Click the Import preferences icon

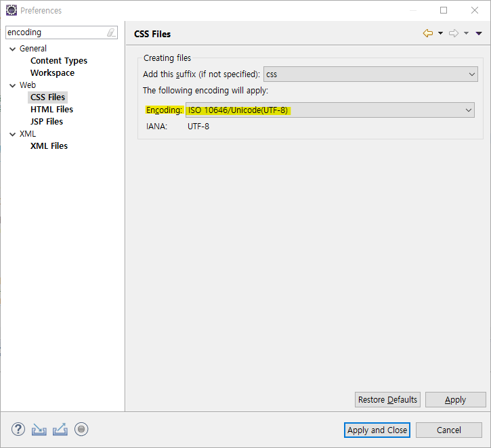click(x=39, y=430)
